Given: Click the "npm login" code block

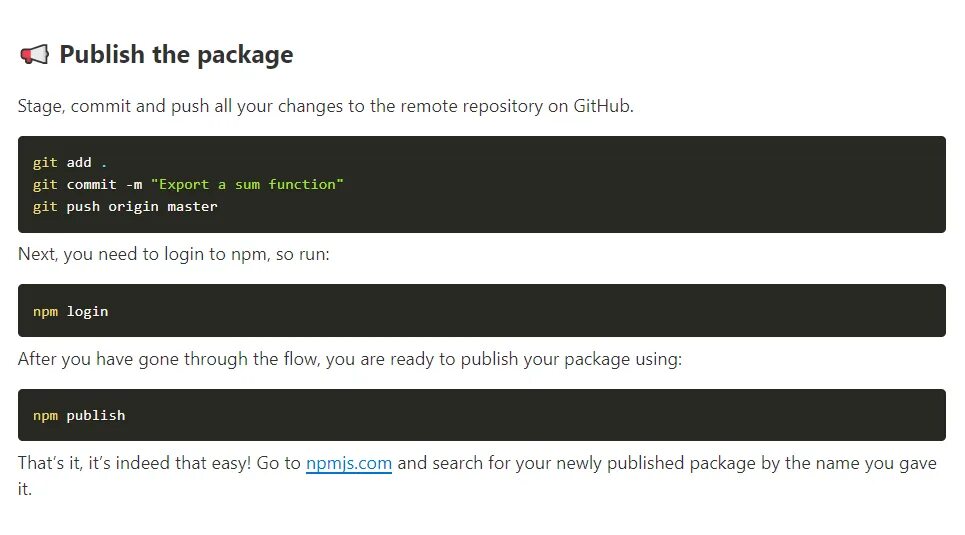Looking at the screenshot, I should pyautogui.click(x=481, y=311).
